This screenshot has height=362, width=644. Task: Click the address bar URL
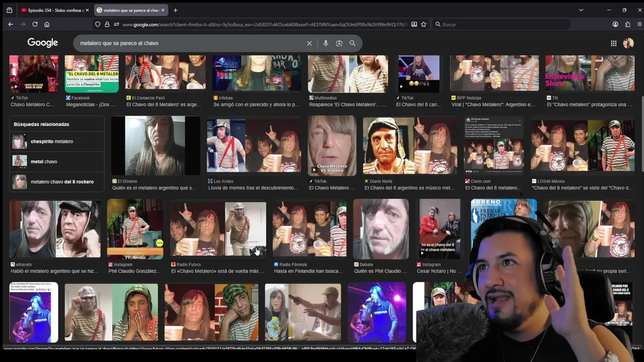[x=265, y=24]
